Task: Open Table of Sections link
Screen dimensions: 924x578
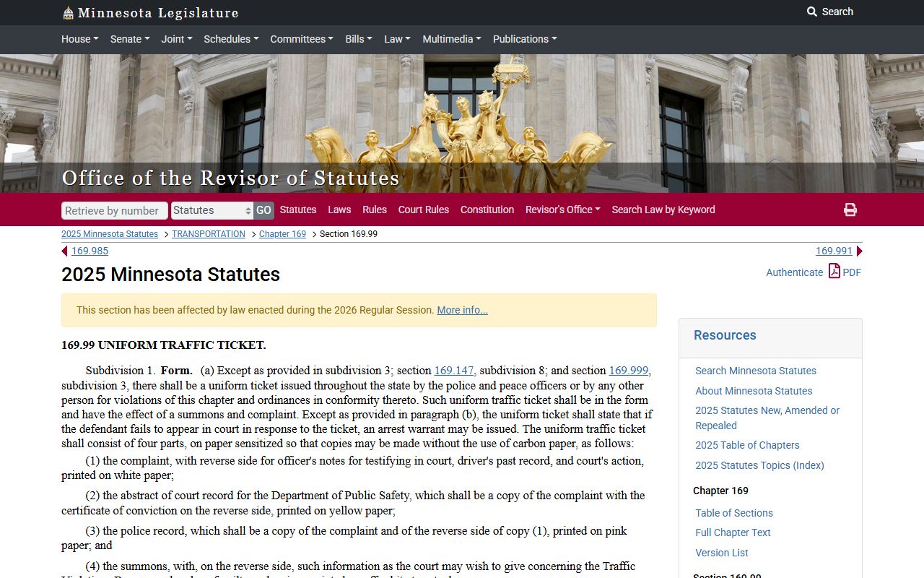Action: (x=734, y=513)
